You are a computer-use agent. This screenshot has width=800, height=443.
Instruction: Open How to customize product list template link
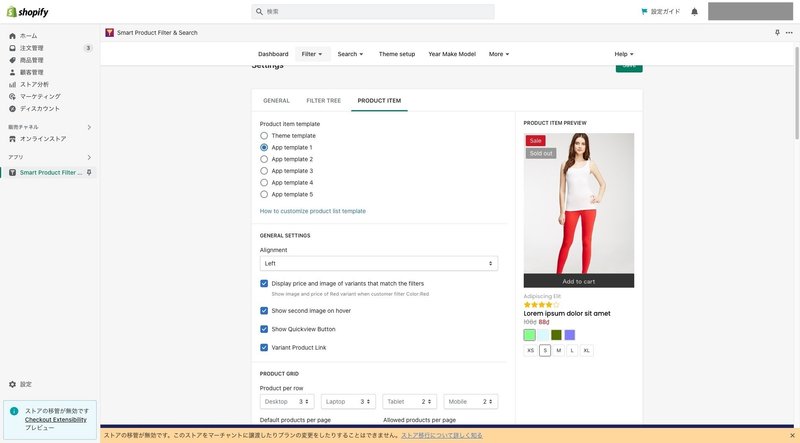pyautogui.click(x=313, y=211)
